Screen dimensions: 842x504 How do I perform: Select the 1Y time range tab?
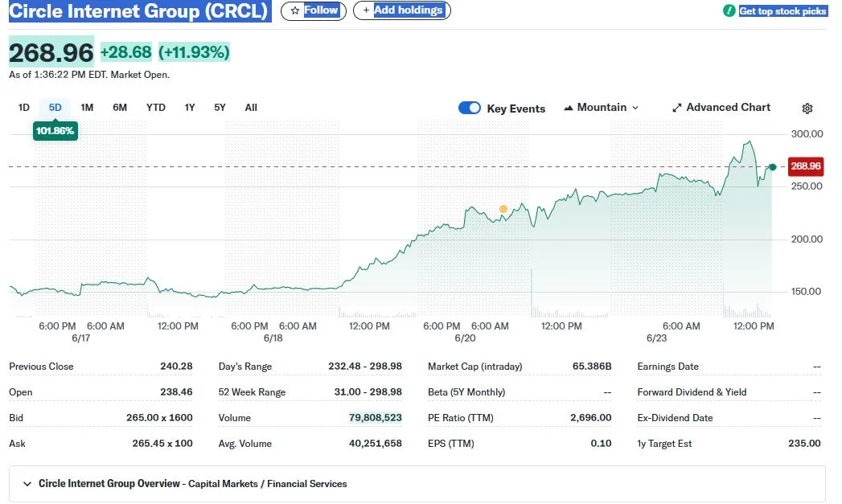tap(190, 108)
